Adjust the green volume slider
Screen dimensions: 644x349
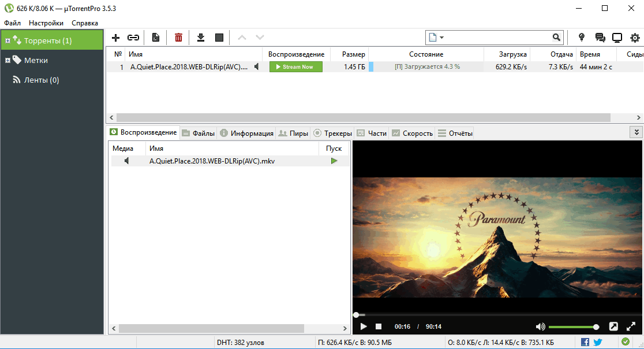(x=574, y=327)
